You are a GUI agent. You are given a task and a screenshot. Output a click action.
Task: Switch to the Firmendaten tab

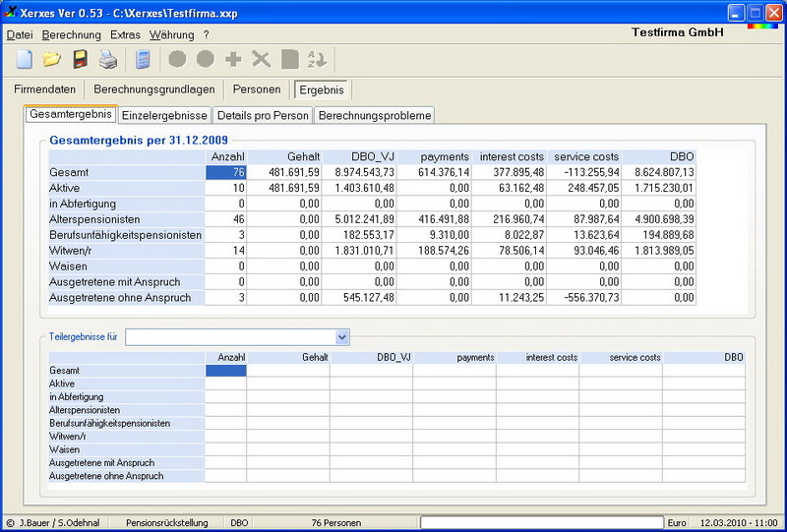tap(45, 89)
